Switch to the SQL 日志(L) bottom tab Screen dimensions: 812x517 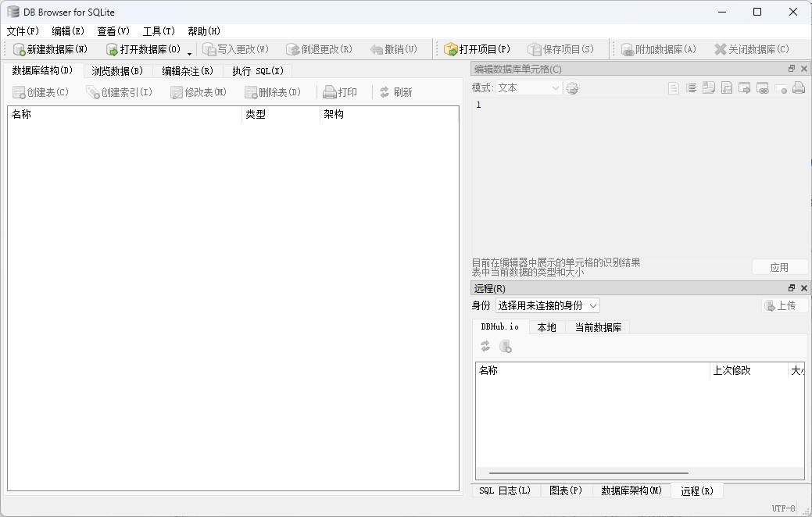[x=504, y=490]
